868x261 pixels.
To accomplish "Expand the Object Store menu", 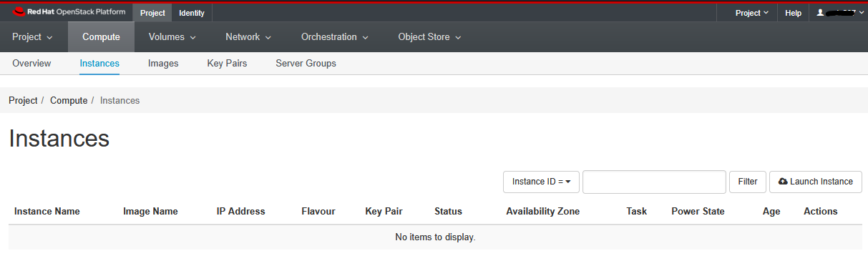I will 429,37.
